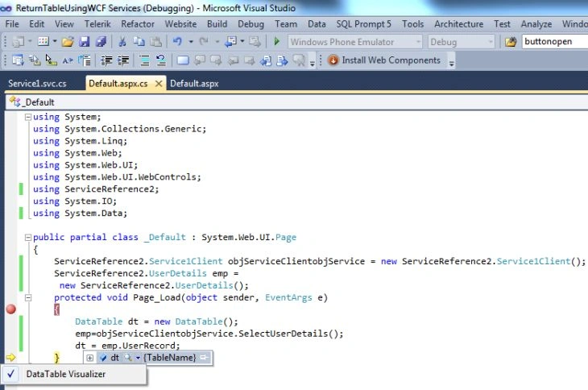Screen dimensions: 588x390
Task: Uncomment the selected lines icon
Action: pyautogui.click(x=161, y=60)
